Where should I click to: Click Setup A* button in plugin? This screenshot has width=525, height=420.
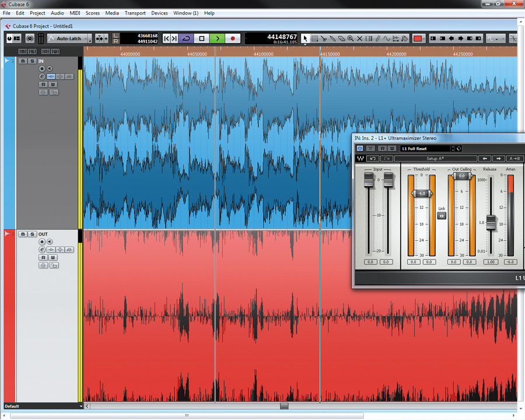[435, 159]
